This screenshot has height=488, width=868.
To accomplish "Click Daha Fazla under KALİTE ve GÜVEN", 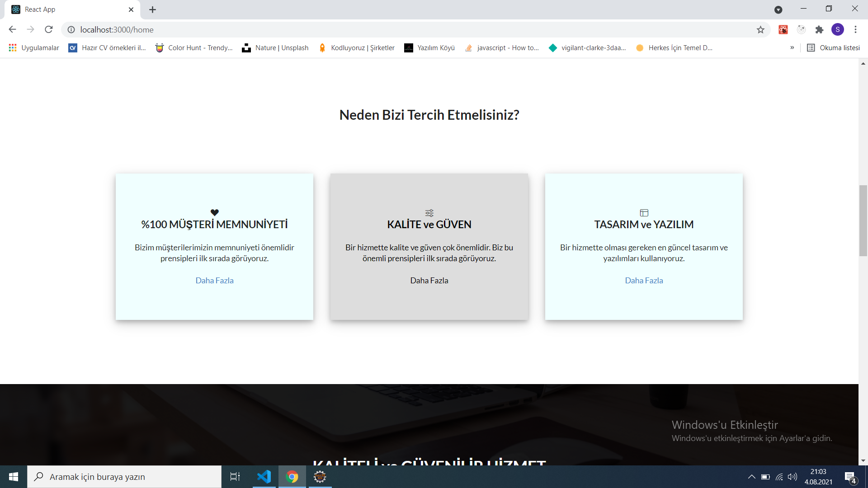I will point(429,280).
